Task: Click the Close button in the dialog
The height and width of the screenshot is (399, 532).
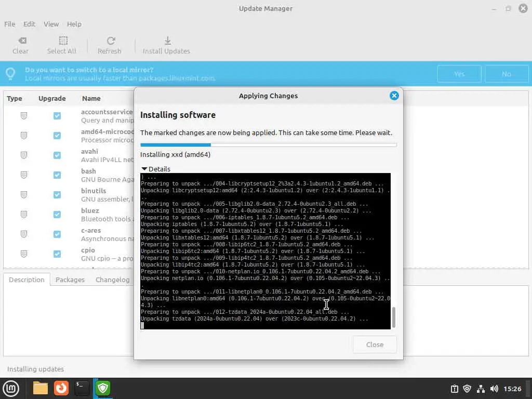Action: click(x=375, y=344)
